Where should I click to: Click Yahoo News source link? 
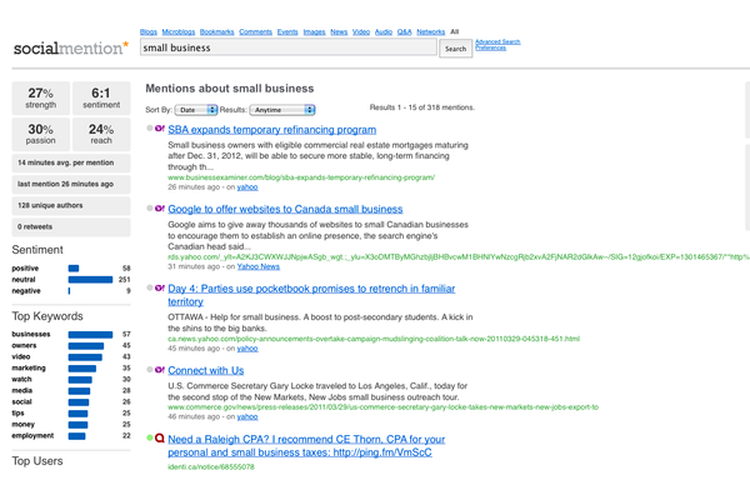[x=258, y=267]
